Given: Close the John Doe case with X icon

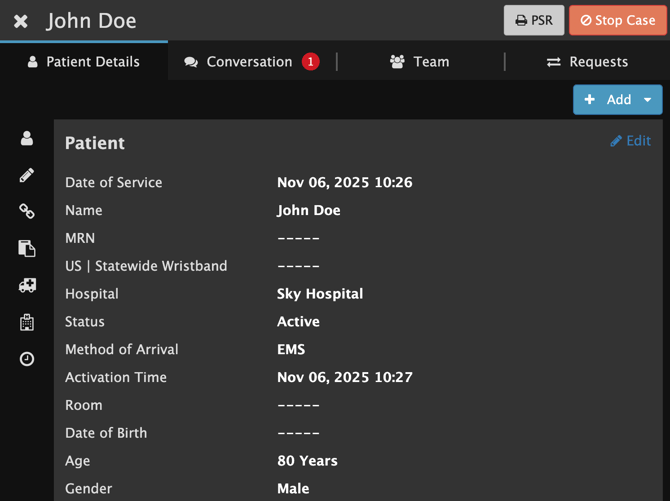Looking at the screenshot, I should (x=21, y=21).
